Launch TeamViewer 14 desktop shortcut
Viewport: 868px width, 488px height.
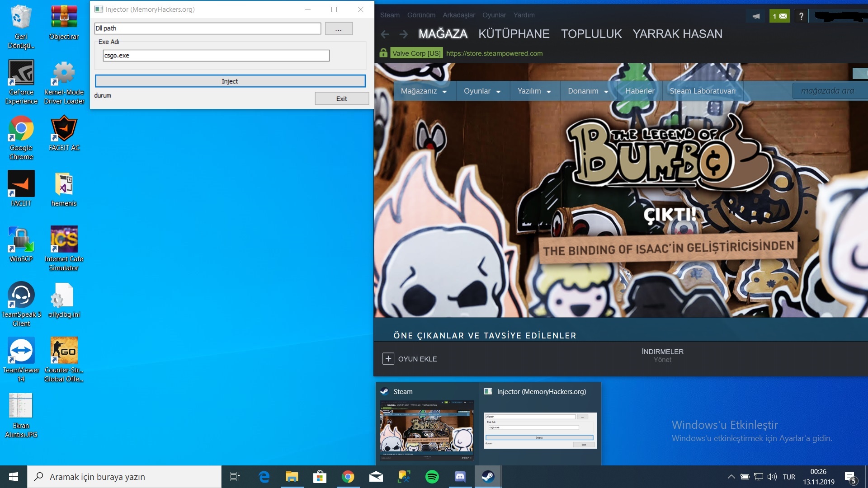coord(21,360)
